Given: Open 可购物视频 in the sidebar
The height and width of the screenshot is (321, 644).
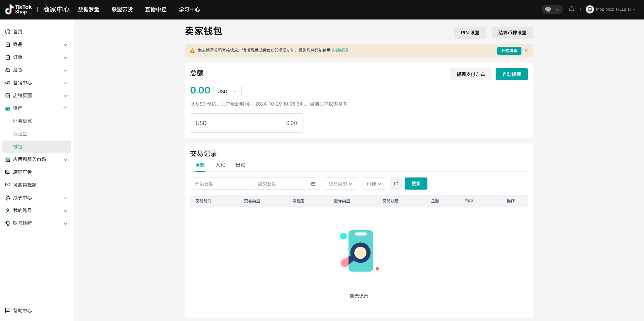Looking at the screenshot, I should 25,185.
